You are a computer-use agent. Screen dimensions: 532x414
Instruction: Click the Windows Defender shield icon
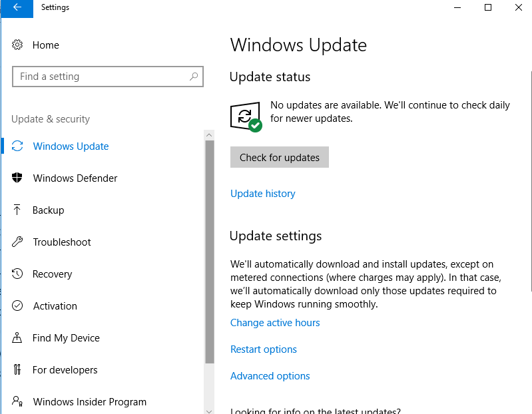click(17, 178)
